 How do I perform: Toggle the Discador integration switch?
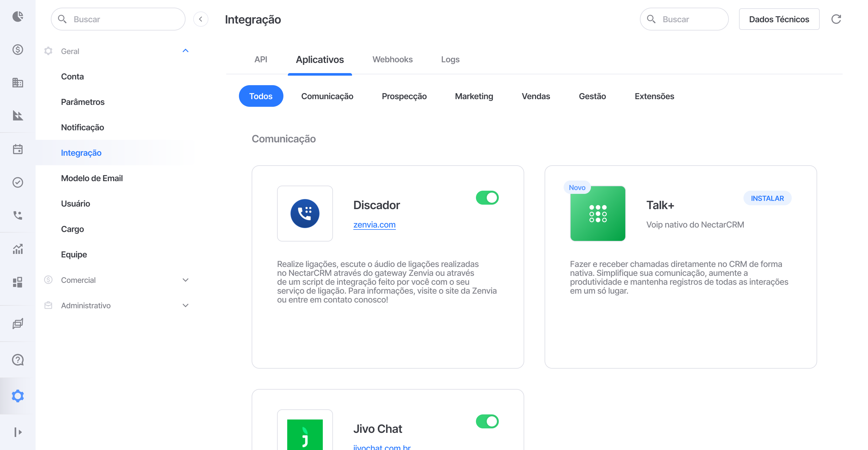click(487, 198)
